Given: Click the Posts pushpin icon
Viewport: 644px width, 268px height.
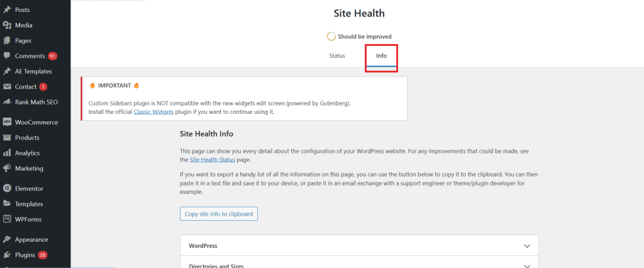Looking at the screenshot, I should click(6, 9).
